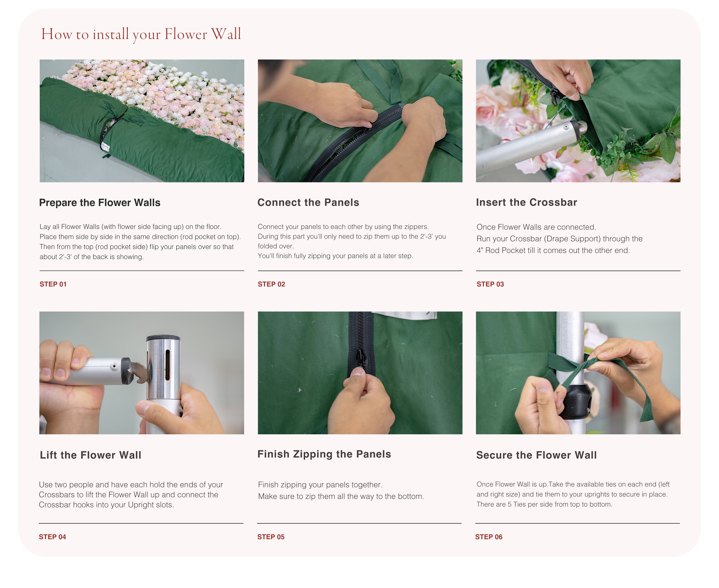Open the zipper connecting panels photo
The width and height of the screenshot is (719, 588).
360,121
